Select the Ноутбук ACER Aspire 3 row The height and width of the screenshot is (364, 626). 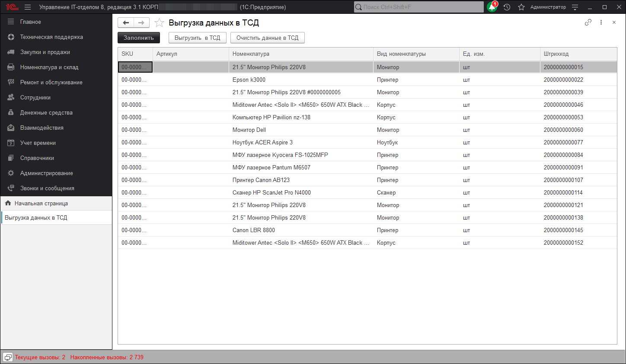click(x=262, y=142)
